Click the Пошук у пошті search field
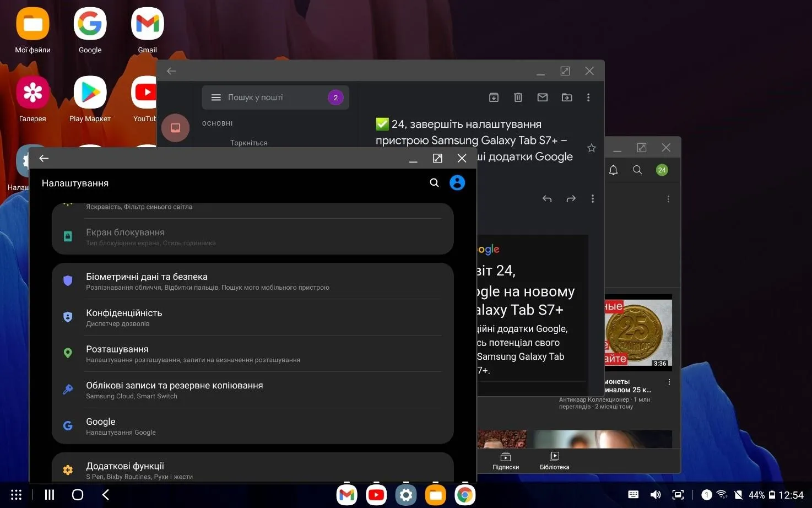Screen dimensions: 812x508 coord(275,98)
